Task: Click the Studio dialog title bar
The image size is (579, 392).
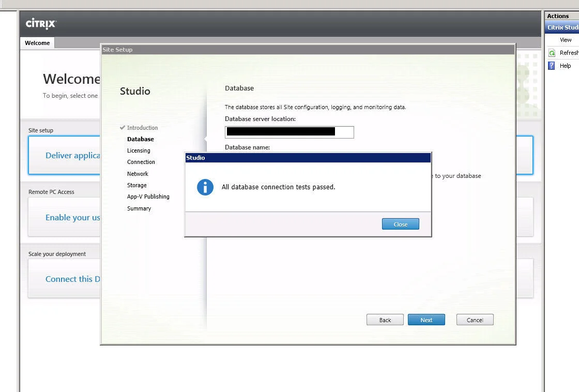Action: [x=308, y=158]
